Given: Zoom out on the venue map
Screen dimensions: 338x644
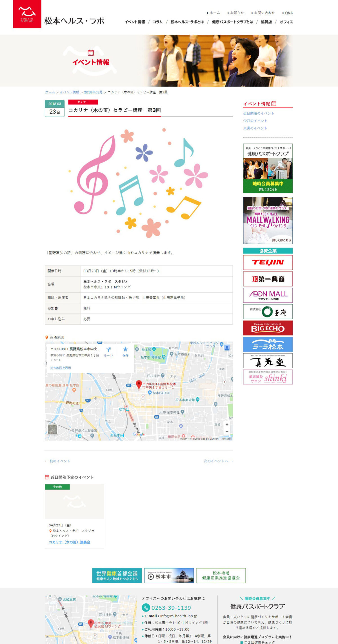Looking at the screenshot, I should 227,431.
